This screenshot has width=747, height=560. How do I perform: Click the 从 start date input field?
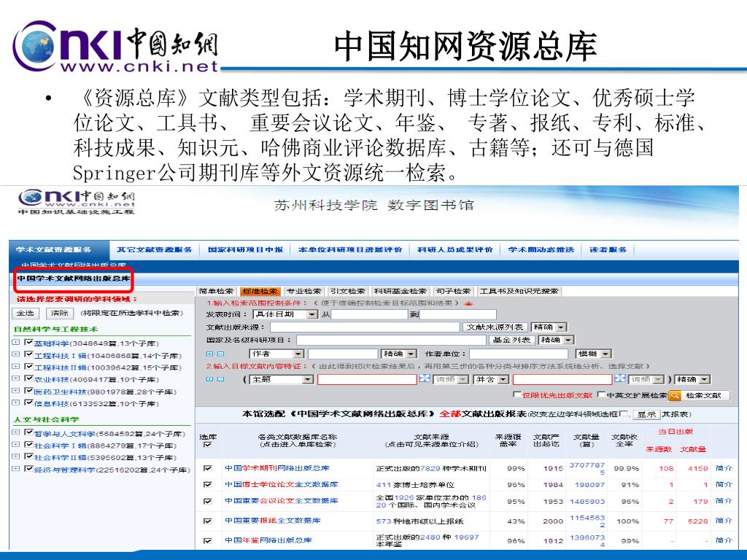(x=369, y=314)
